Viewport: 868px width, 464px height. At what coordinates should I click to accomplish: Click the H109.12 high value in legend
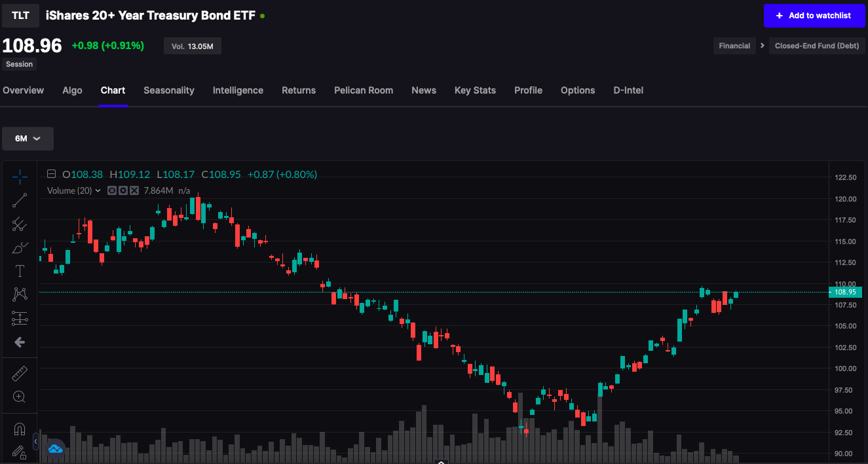(x=130, y=175)
